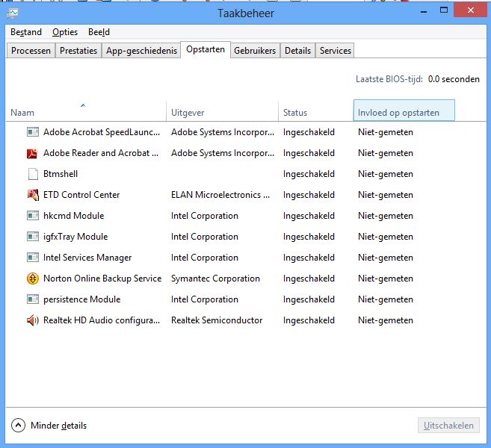The image size is (491, 448).
Task: Switch to the Processen tab
Action: pyautogui.click(x=31, y=50)
